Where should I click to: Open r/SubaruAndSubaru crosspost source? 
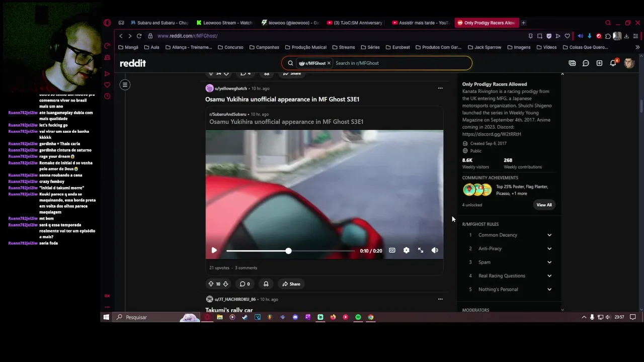228,114
